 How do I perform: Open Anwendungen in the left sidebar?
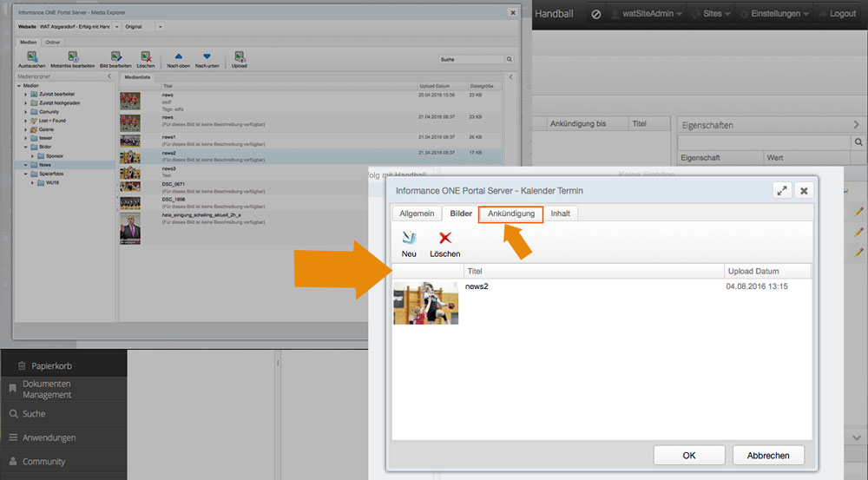click(63, 437)
